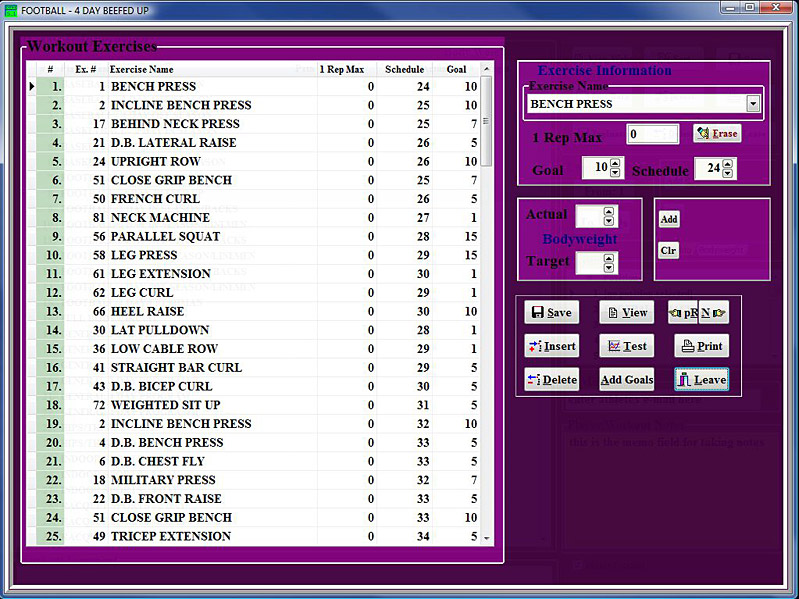This screenshot has height=599, width=799.
Task: Decrease Target bodyweight with down arrow
Action: click(610, 268)
